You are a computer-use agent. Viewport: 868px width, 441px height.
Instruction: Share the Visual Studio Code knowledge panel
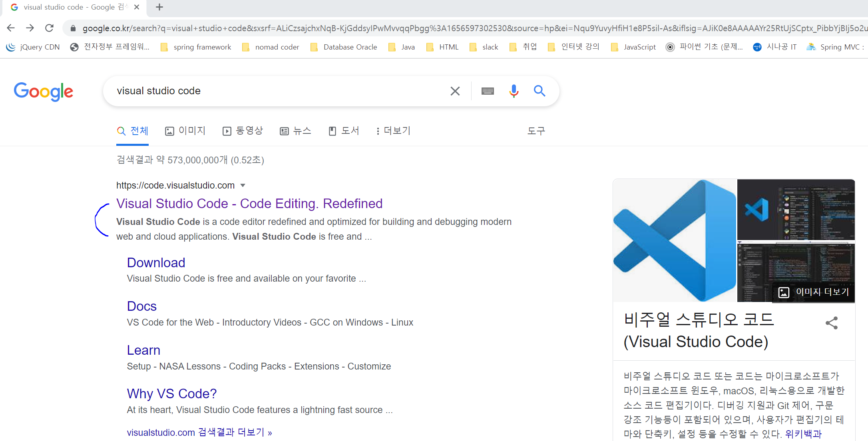click(x=832, y=323)
